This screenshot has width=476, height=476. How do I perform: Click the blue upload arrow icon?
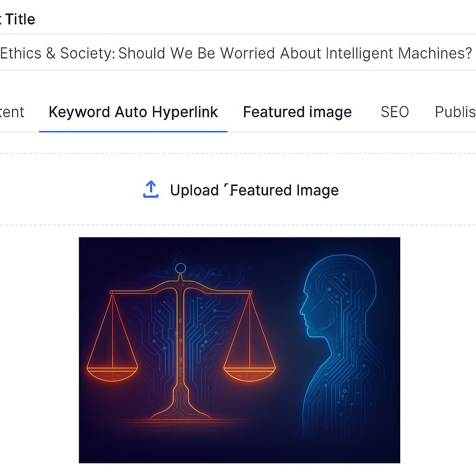tap(151, 190)
